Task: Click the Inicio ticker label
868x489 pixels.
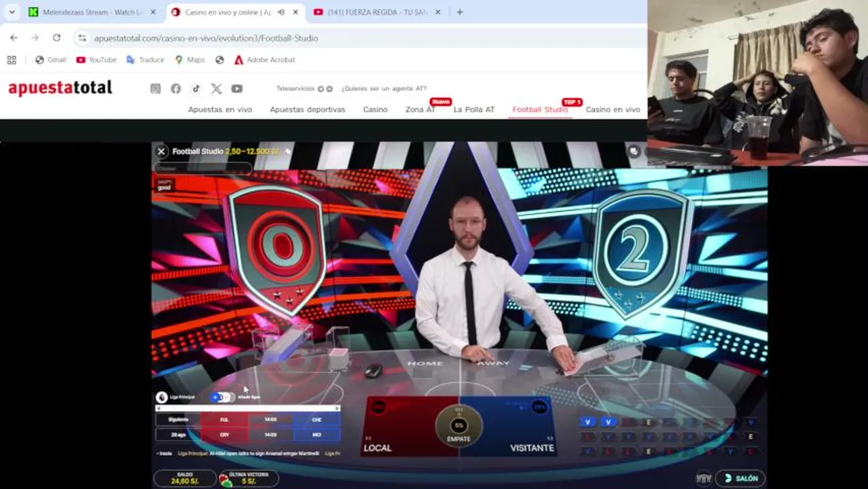Action: (x=164, y=453)
